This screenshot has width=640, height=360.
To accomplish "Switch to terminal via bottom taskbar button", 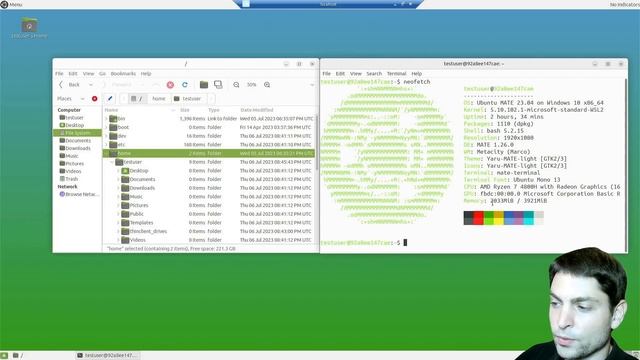I will pyautogui.click(x=107, y=356).
